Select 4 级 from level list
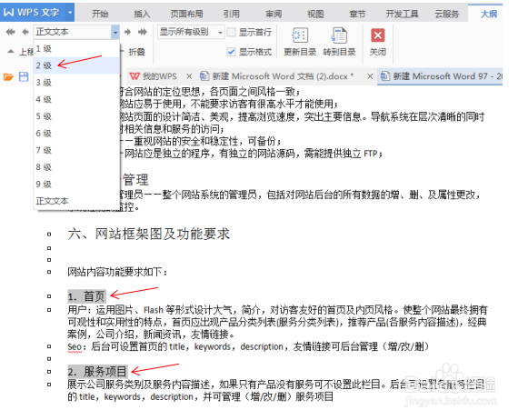Viewport: 528px width, 420px height. coord(76,99)
